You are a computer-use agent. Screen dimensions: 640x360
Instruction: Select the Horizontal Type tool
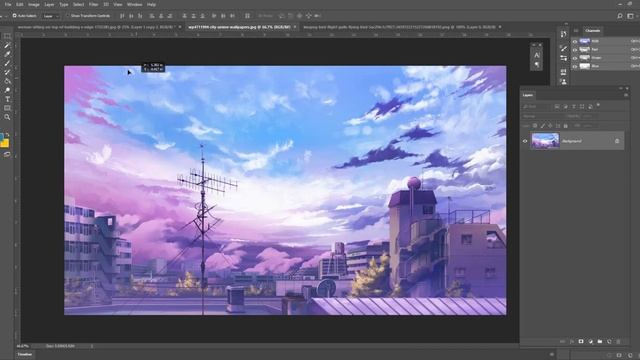click(7, 99)
